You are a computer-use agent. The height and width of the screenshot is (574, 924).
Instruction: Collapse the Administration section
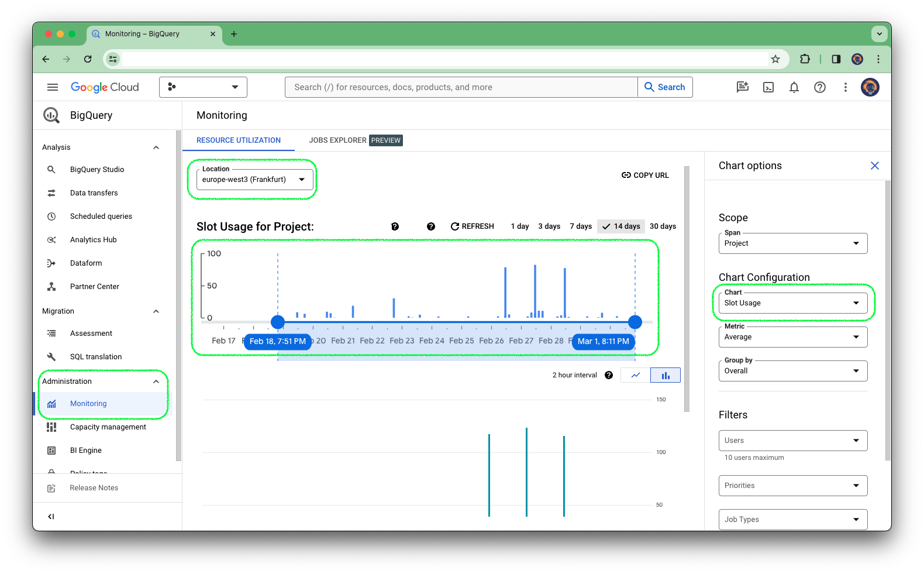click(x=156, y=381)
